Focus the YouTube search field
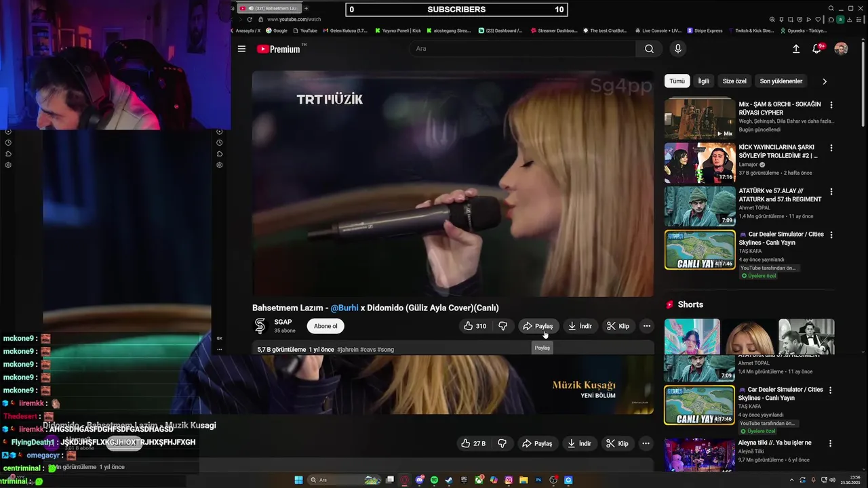Screen dimensions: 868x488 tap(522, 49)
